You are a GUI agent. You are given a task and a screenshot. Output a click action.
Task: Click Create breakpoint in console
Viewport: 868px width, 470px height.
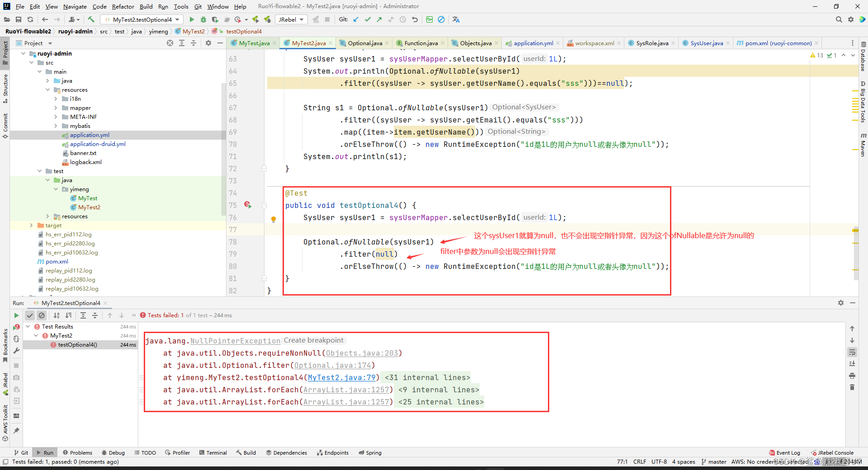point(314,340)
